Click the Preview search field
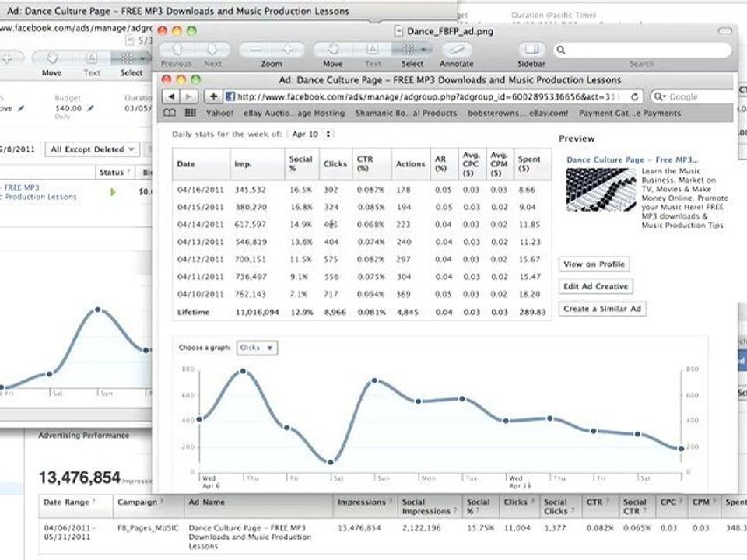This screenshot has height=560, width=747. click(642, 50)
